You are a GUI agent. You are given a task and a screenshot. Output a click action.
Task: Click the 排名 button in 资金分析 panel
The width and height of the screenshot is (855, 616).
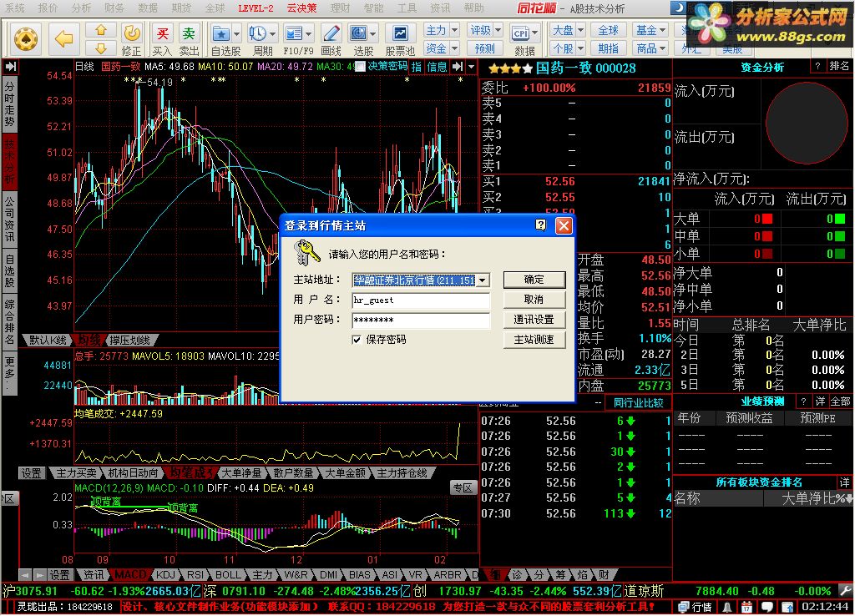click(x=839, y=66)
